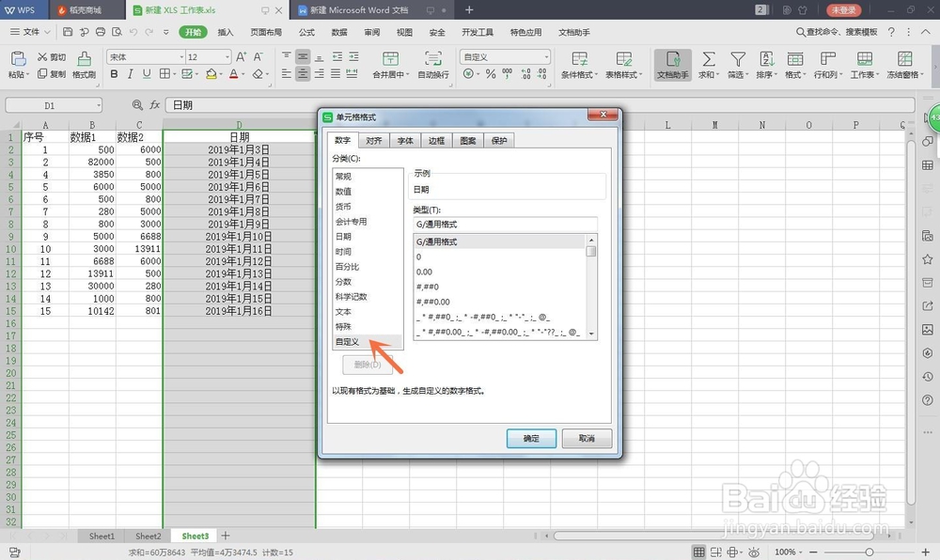The height and width of the screenshot is (560, 940).
Task: Open the 文件 file menu
Action: (x=31, y=32)
